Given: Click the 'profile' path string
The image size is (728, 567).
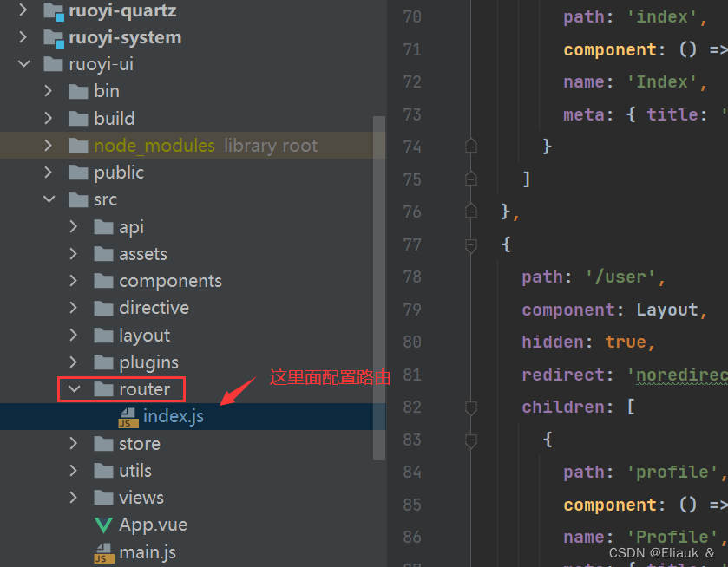Looking at the screenshot, I should [x=672, y=472].
